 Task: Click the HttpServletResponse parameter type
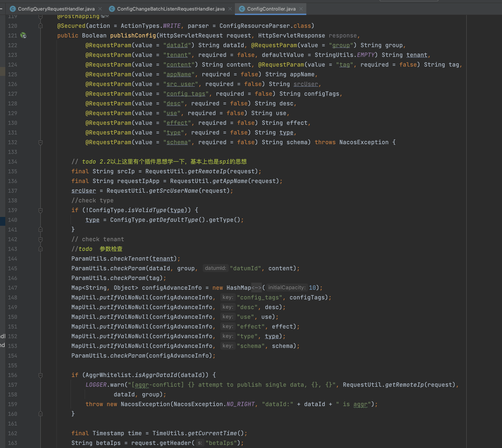pyautogui.click(x=291, y=35)
